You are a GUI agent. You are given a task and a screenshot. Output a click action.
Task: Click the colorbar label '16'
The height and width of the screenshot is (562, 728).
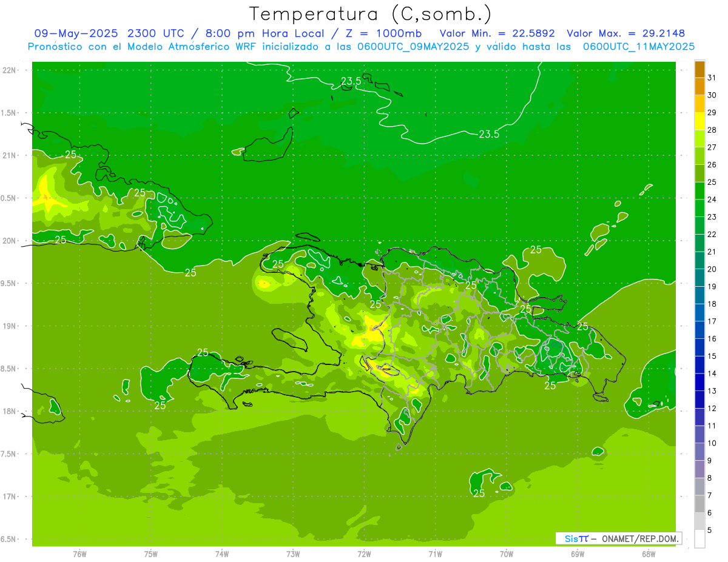coord(712,339)
